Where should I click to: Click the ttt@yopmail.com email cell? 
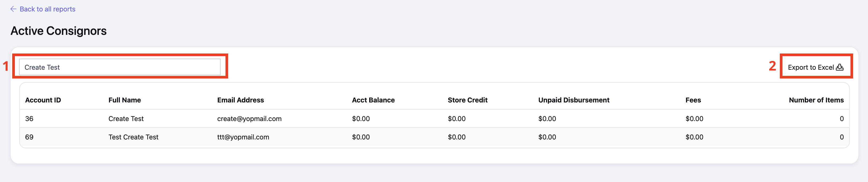pos(243,137)
